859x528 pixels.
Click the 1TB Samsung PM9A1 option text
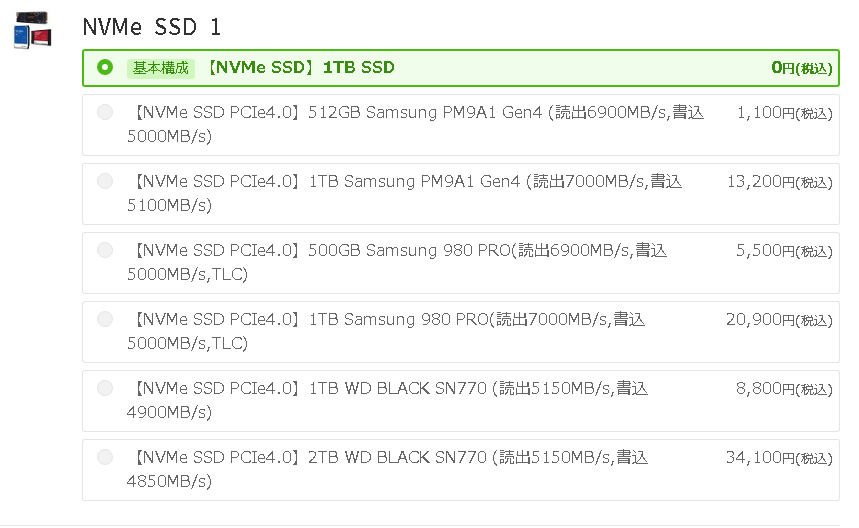tap(405, 193)
